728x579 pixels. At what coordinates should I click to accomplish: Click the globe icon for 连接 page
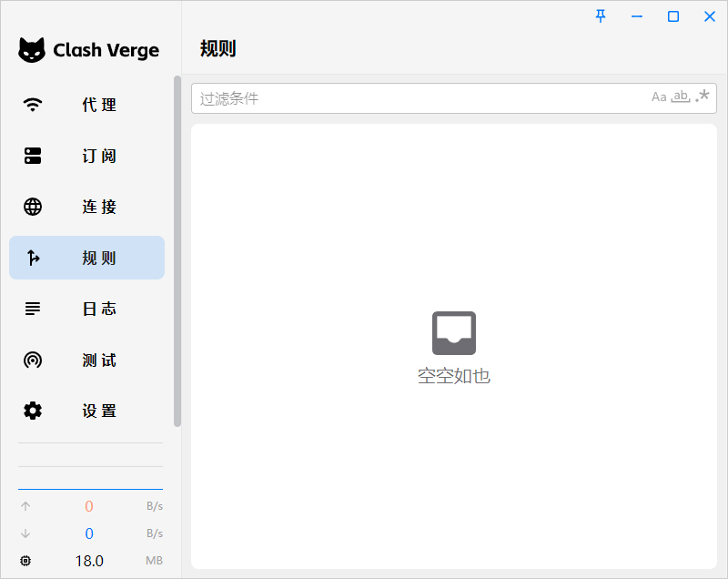coord(33,207)
